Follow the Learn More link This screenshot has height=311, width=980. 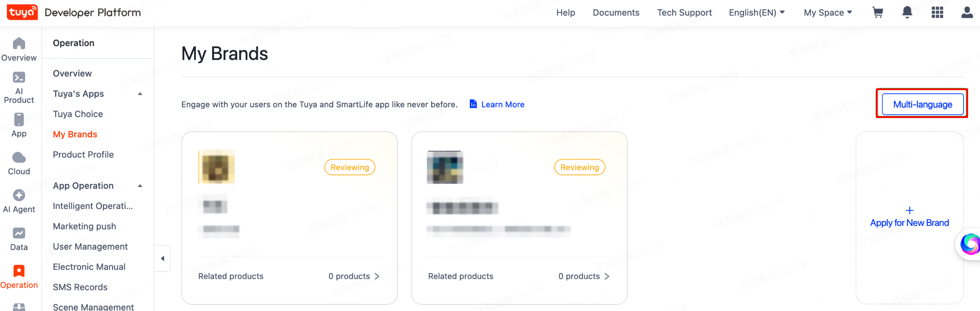pos(502,104)
